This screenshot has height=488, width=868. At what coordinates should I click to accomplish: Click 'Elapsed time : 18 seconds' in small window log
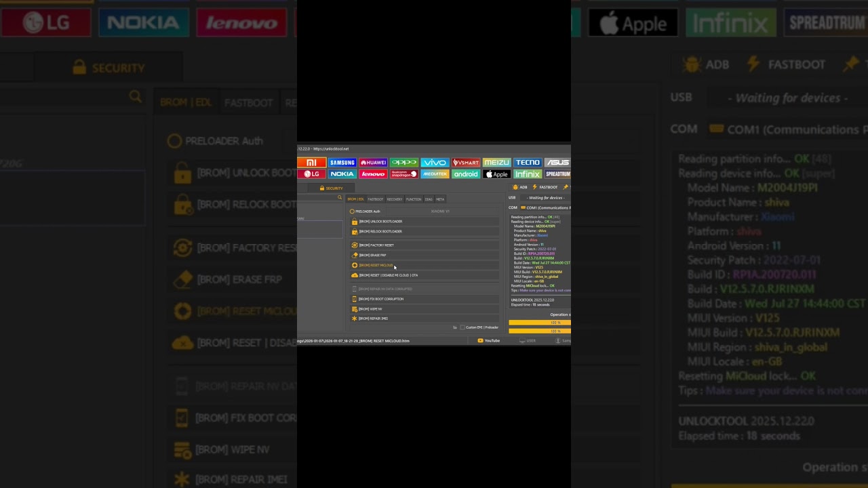pos(530,304)
